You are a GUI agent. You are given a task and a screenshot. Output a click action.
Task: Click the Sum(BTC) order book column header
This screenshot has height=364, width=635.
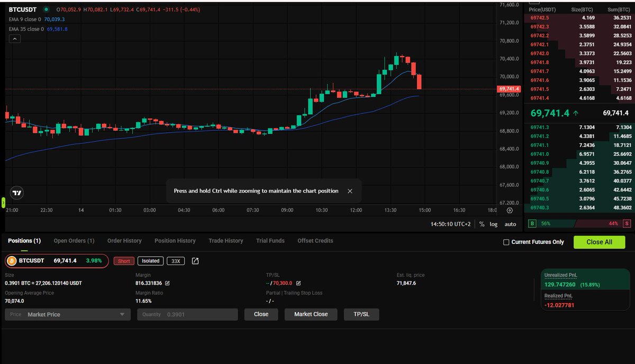[x=618, y=10]
